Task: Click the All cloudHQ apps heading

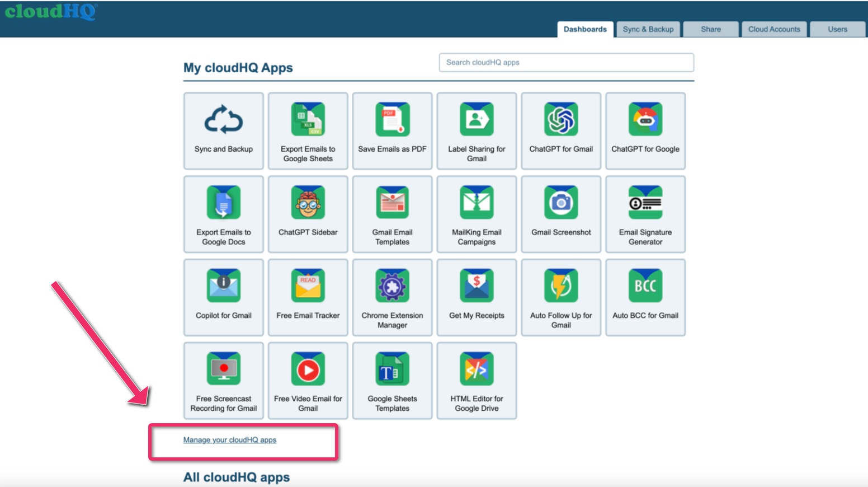Action: (237, 477)
